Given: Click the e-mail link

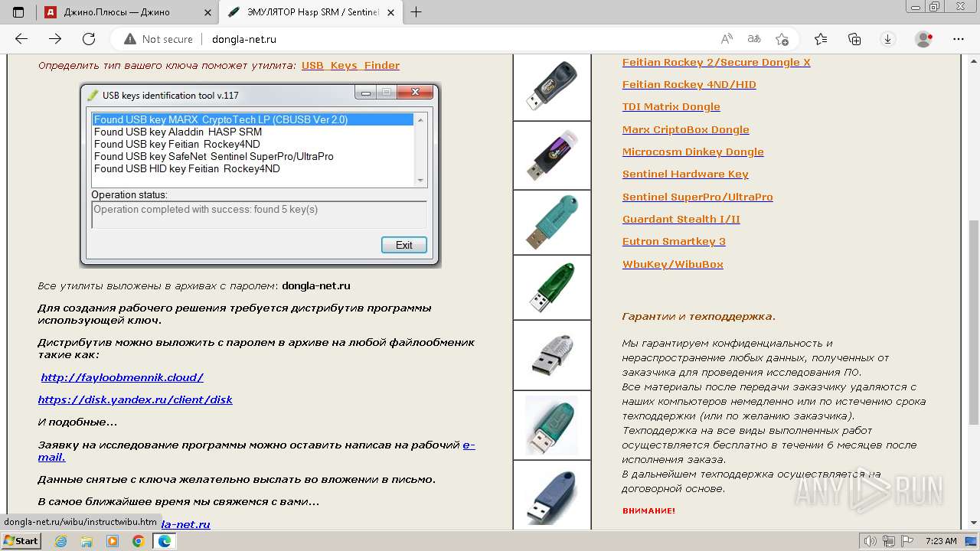Looking at the screenshot, I should [469, 445].
